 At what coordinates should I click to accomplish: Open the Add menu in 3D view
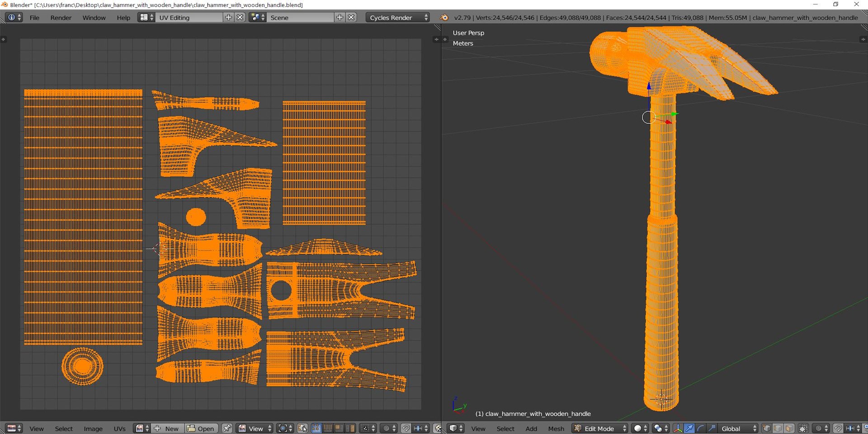(x=531, y=429)
